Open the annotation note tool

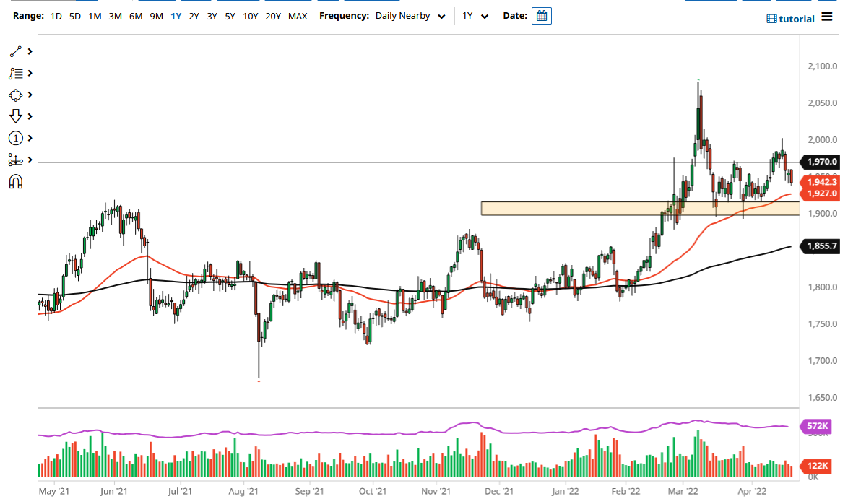[x=14, y=73]
